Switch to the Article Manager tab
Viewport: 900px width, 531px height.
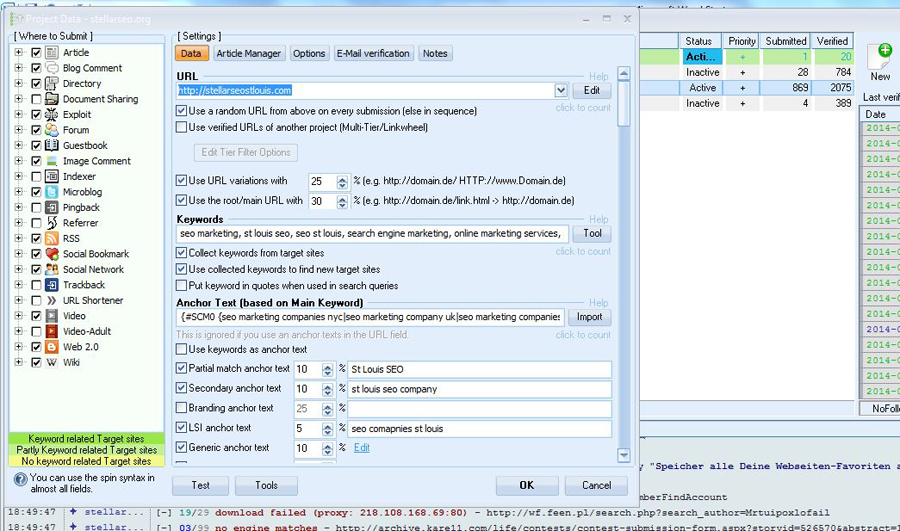pyautogui.click(x=249, y=54)
